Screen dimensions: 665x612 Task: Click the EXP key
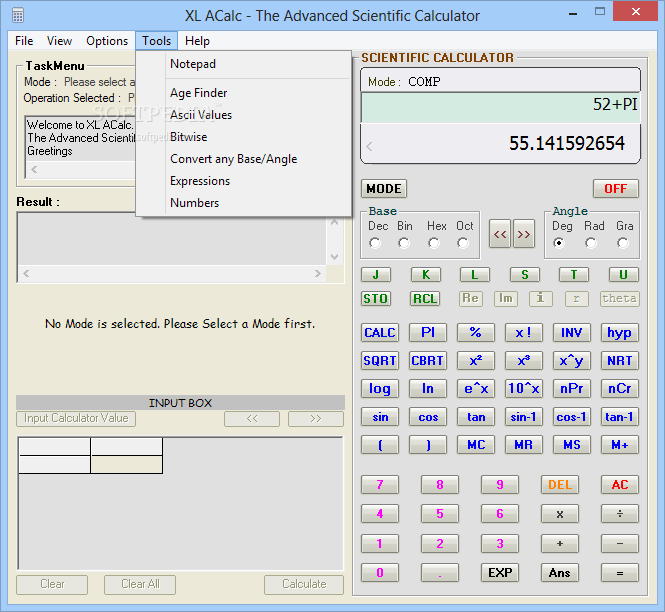coord(500,573)
